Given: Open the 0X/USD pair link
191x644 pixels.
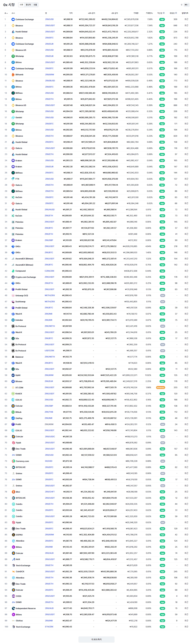Looking at the screenshot, I should (49, 461).
